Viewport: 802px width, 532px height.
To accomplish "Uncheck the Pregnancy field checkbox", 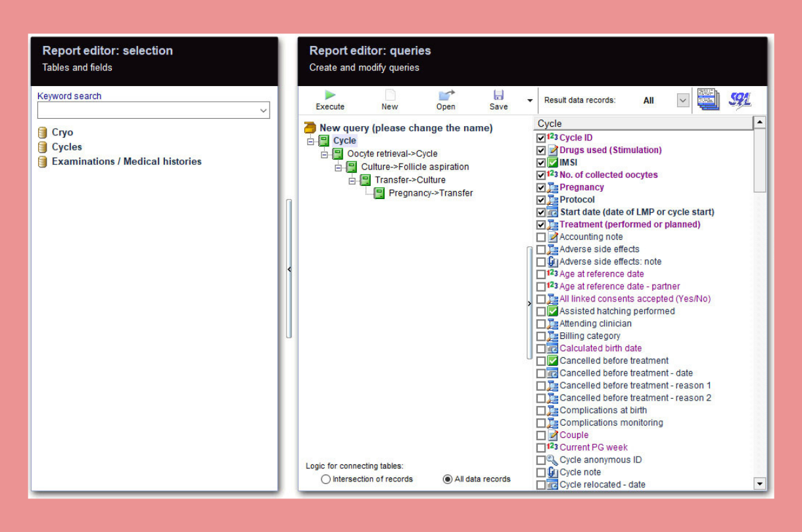I will pyautogui.click(x=541, y=188).
